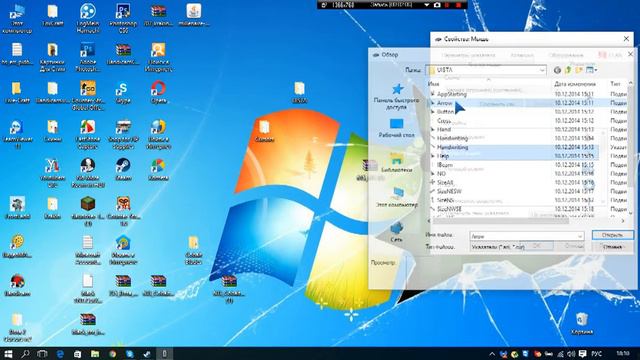Go up one folder level in Browse dialog
640x360 pixels.
click(568, 70)
